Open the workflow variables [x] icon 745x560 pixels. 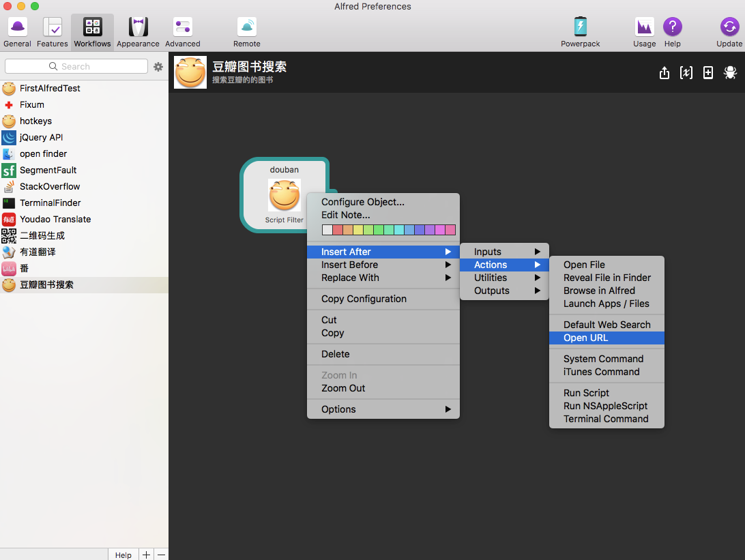[x=686, y=73]
